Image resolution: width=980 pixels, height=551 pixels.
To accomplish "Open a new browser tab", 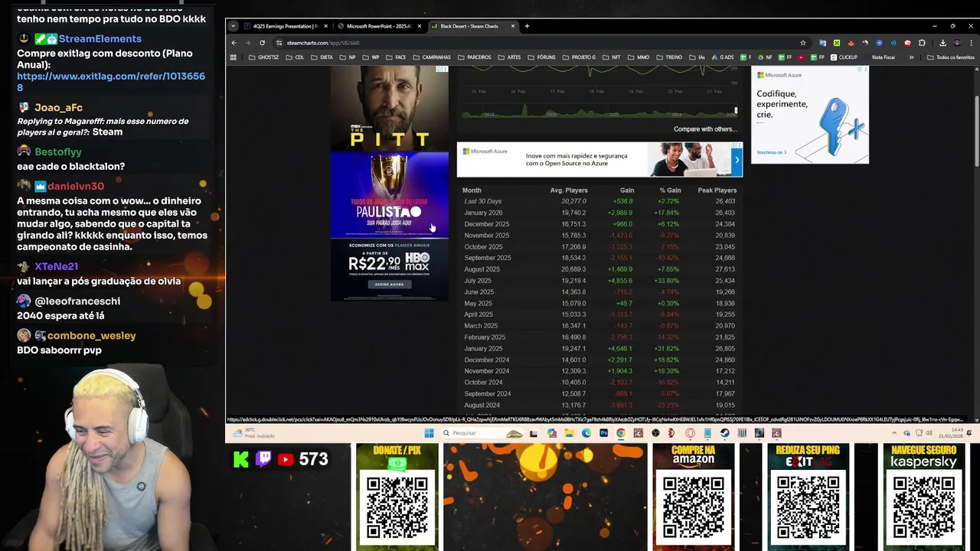I will tap(527, 26).
